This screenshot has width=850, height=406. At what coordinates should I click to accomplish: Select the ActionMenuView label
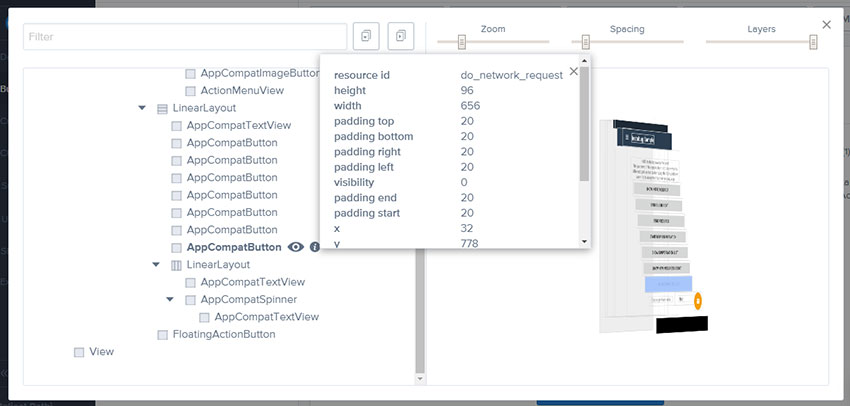pyautogui.click(x=242, y=91)
